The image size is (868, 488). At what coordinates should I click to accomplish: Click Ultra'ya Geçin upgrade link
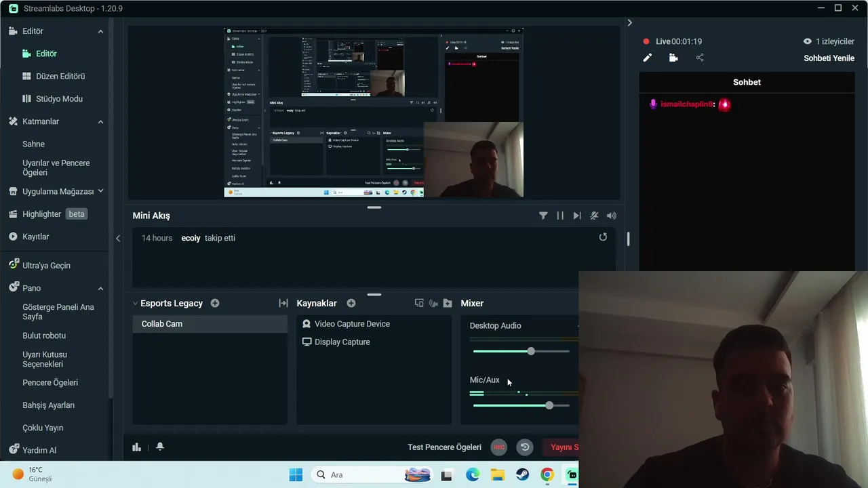click(x=39, y=265)
